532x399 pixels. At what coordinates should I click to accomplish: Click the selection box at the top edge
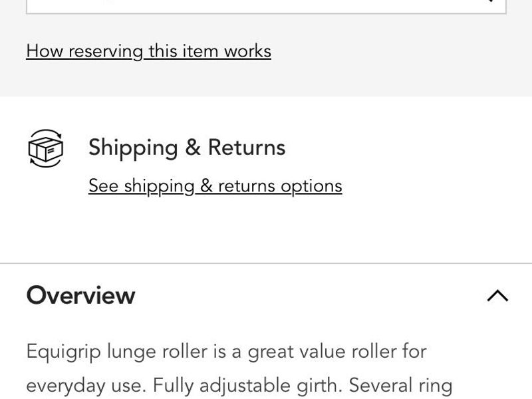tap(266, 5)
